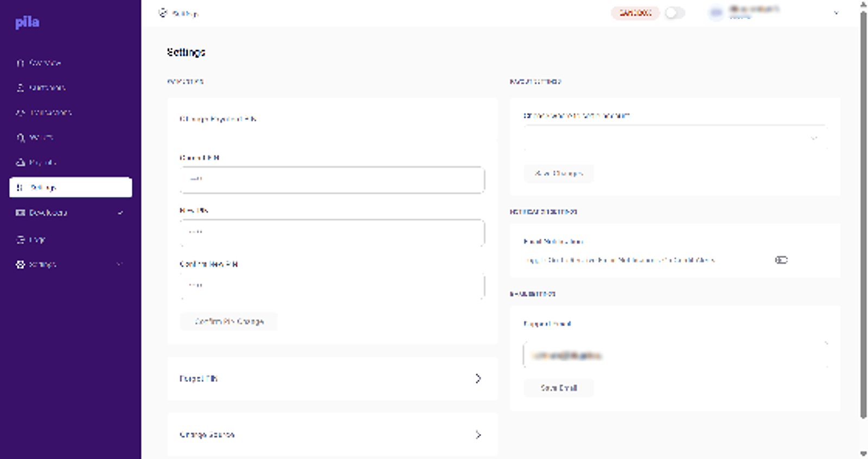
Task: Click the user avatar in the top bar
Action: click(716, 12)
